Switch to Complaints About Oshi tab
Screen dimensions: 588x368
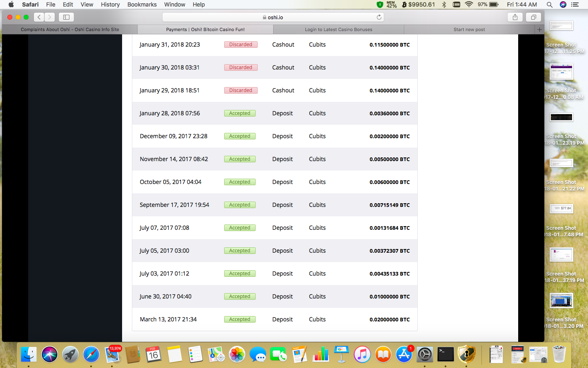70,29
